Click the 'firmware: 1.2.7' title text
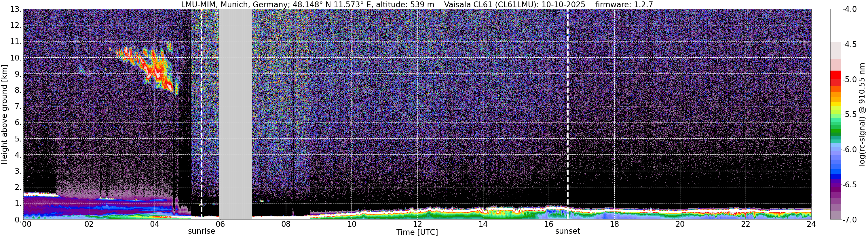Screen dimensions: 868x238 point(624,4)
